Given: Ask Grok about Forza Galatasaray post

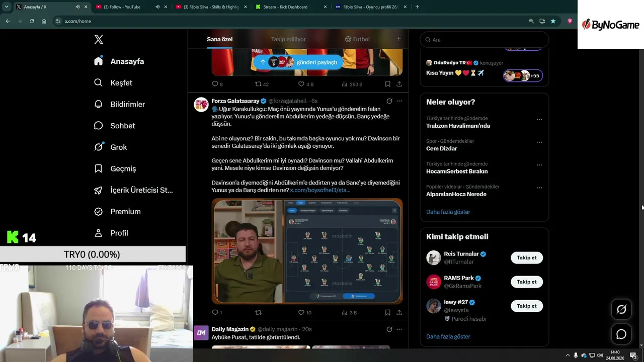Looking at the screenshot, I should pyautogui.click(x=389, y=101).
